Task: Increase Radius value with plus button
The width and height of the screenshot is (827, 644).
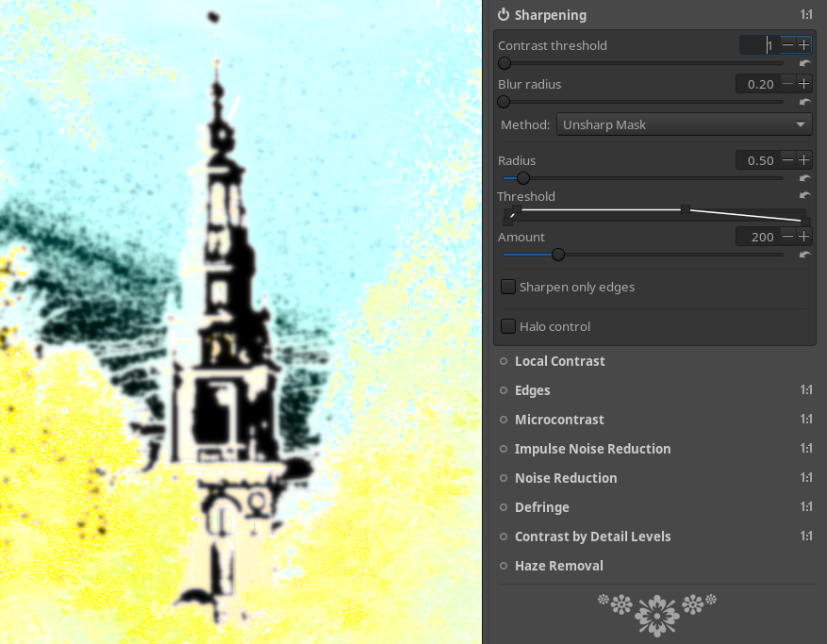Action: coord(803,159)
